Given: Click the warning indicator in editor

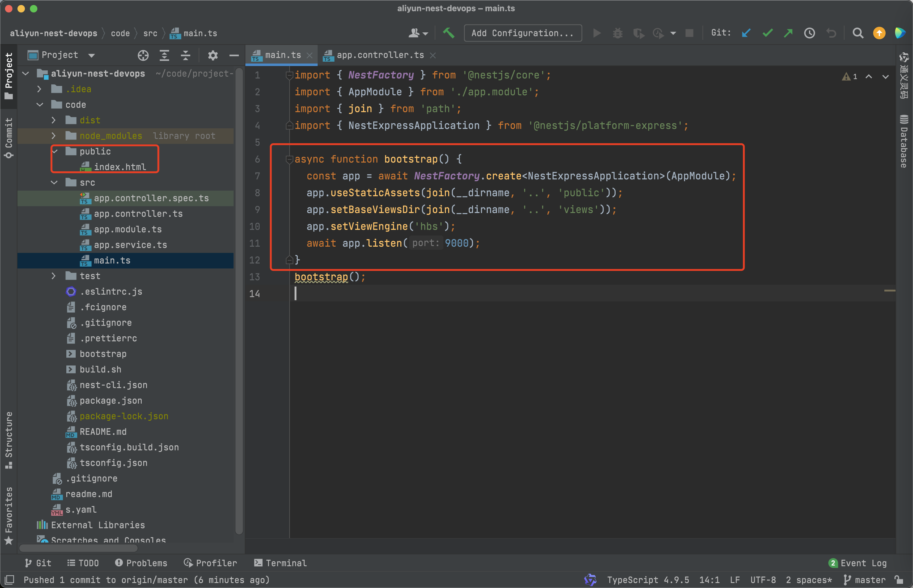Looking at the screenshot, I should click(850, 77).
